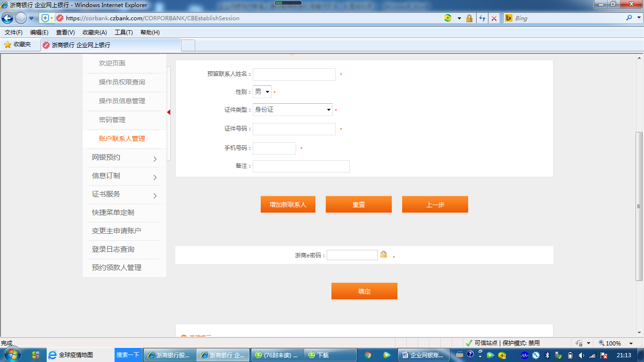
Task: Click the browser Back arrow button
Action: point(8,18)
